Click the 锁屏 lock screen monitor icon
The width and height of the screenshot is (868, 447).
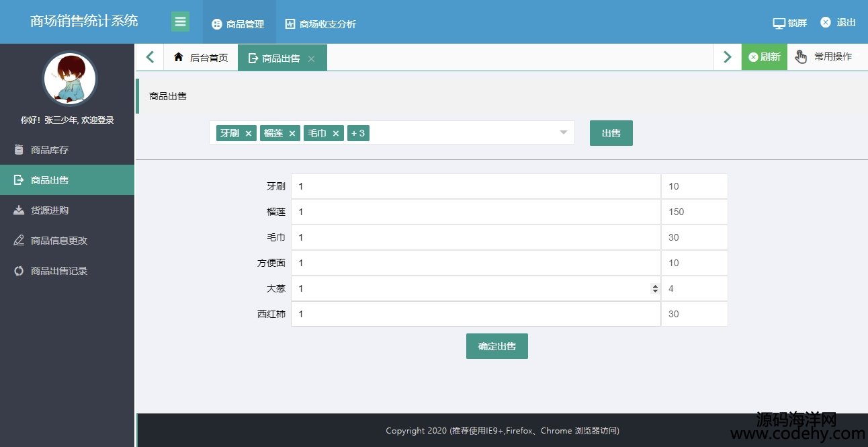click(x=779, y=23)
